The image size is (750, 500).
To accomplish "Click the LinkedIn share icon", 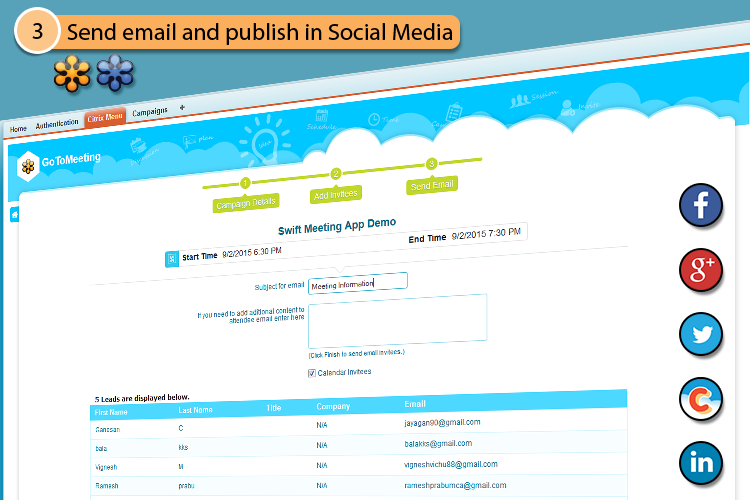I will pos(700,463).
